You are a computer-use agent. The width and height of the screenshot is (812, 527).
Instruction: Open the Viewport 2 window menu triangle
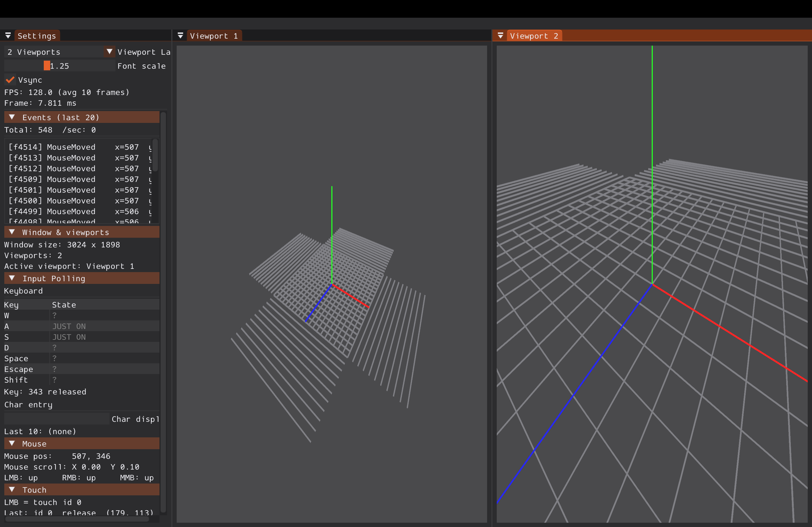[501, 36]
